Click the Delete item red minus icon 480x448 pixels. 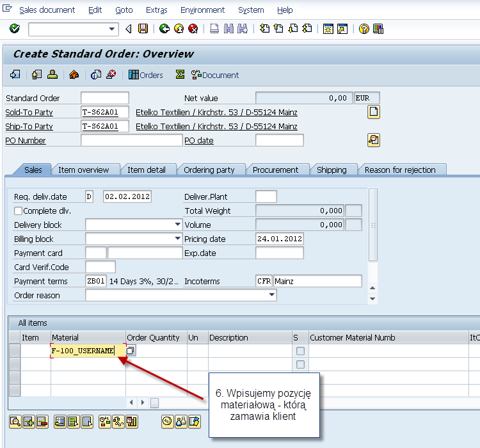(x=42, y=422)
